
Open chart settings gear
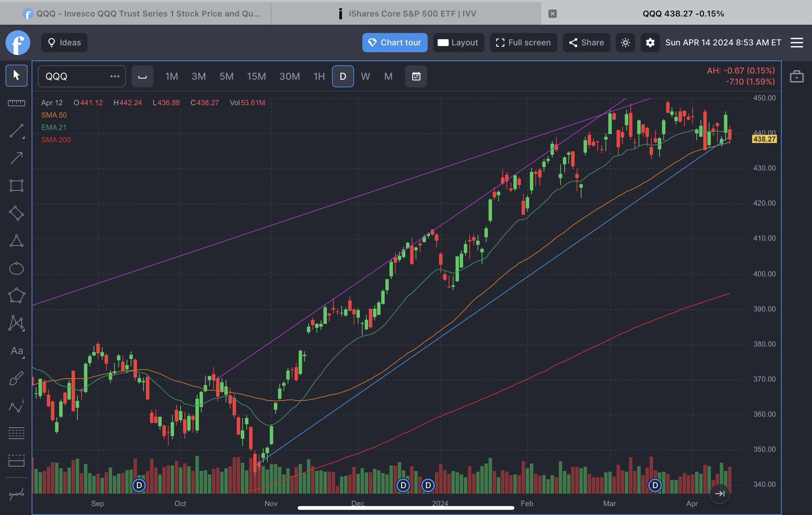650,43
